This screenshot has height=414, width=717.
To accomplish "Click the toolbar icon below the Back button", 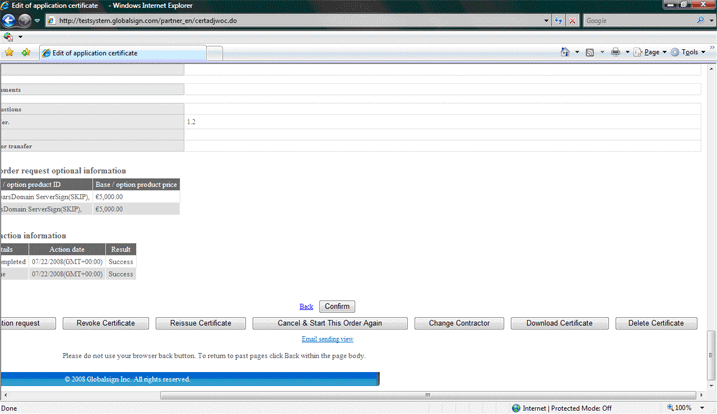I will pos(8,37).
